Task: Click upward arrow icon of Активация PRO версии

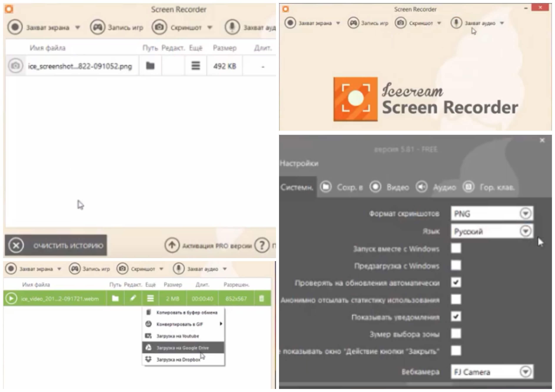Action: pyautogui.click(x=172, y=245)
